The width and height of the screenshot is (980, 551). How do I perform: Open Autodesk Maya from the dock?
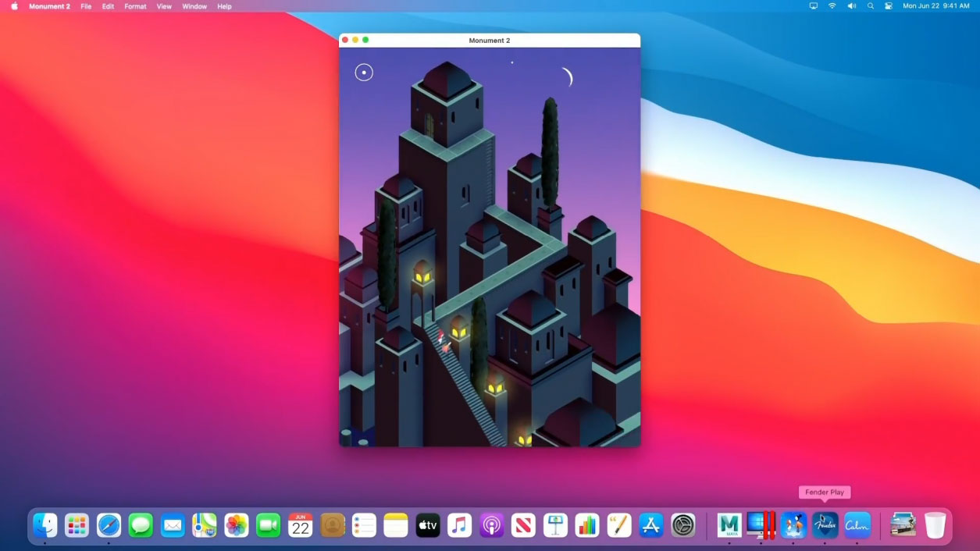pyautogui.click(x=729, y=524)
